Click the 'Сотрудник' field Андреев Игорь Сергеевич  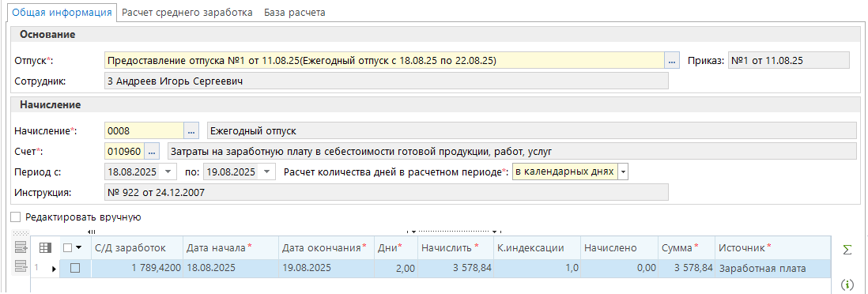pyautogui.click(x=387, y=81)
